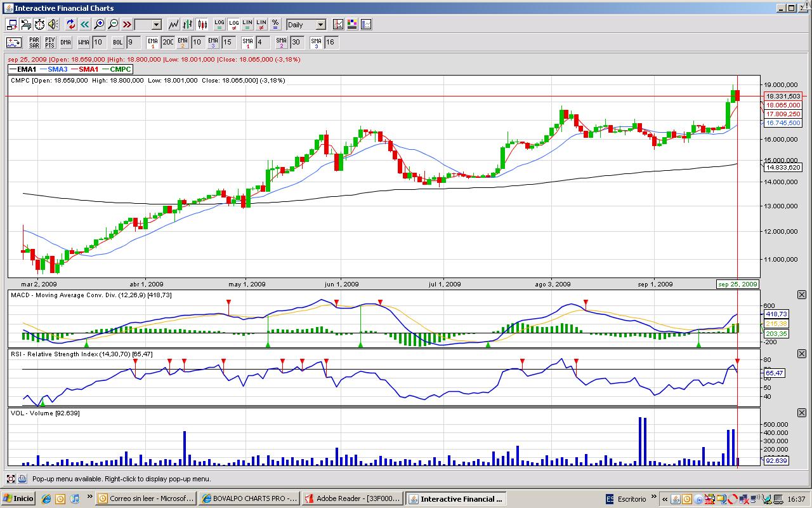
Task: Close the RSI indicator panel
Action: (x=801, y=354)
